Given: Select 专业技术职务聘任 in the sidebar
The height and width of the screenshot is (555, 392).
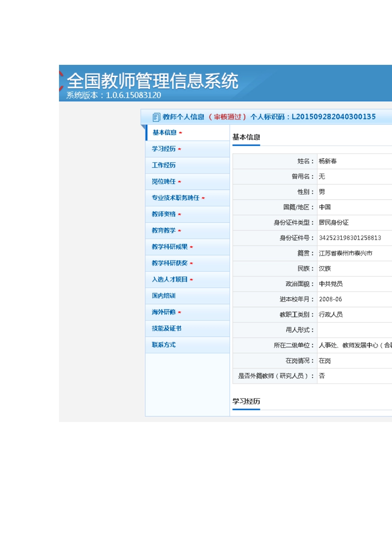Looking at the screenshot, I should (175, 198).
